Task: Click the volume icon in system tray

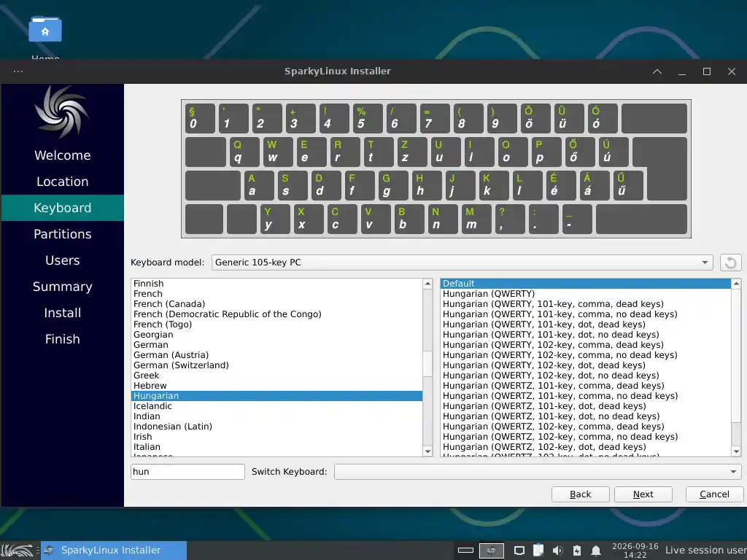Action: [557, 551]
